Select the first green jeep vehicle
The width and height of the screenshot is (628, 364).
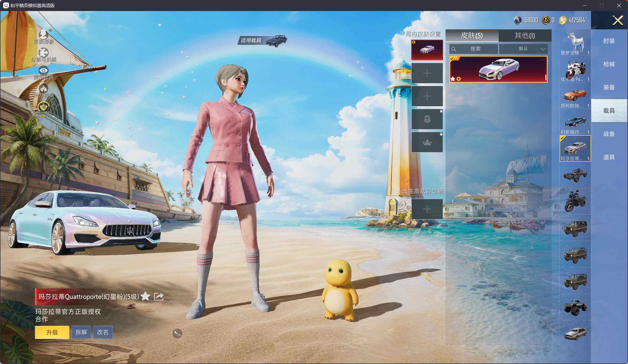[575, 228]
